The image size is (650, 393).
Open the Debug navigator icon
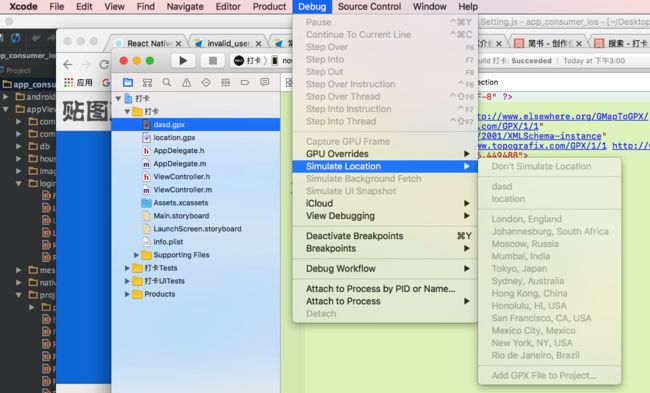(226, 82)
